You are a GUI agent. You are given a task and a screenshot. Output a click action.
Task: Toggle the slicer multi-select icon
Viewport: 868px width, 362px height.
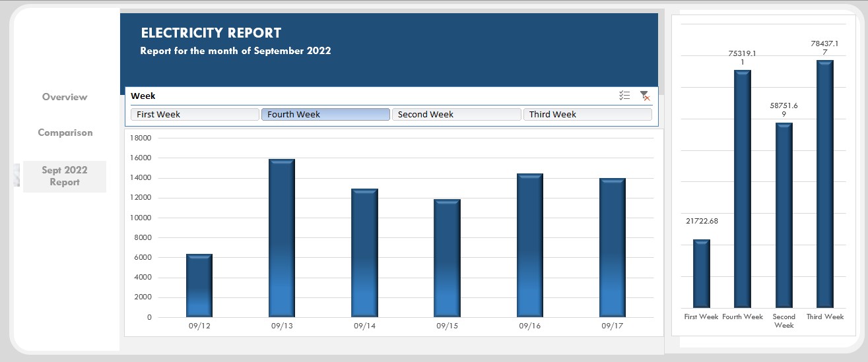pyautogui.click(x=624, y=96)
